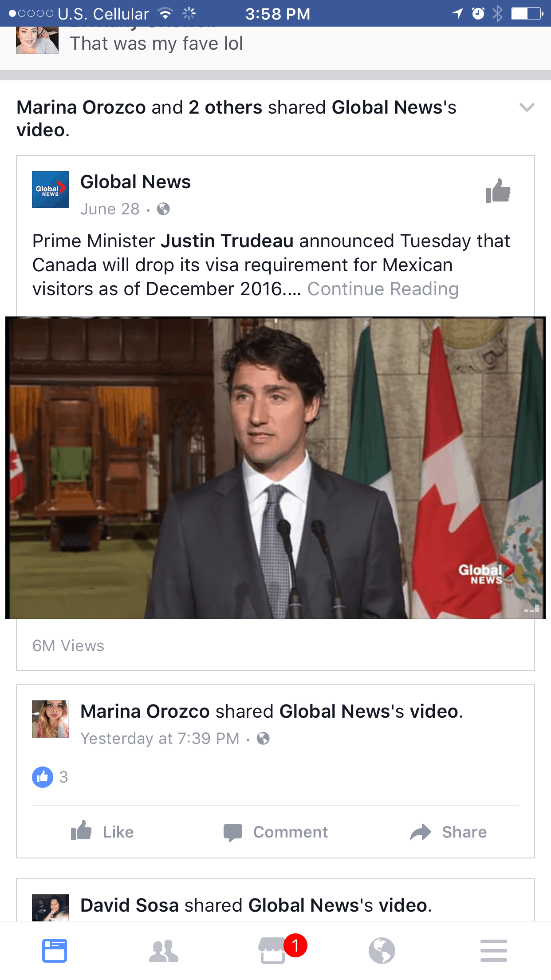Go to the News Feed tab
The width and height of the screenshot is (551, 980).
pyautogui.click(x=55, y=951)
